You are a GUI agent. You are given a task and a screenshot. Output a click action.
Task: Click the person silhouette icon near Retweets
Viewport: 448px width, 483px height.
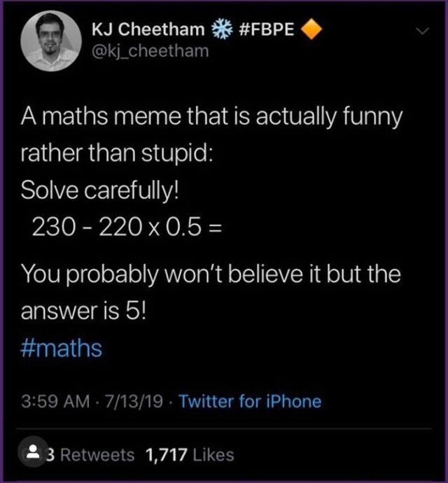[x=31, y=454]
